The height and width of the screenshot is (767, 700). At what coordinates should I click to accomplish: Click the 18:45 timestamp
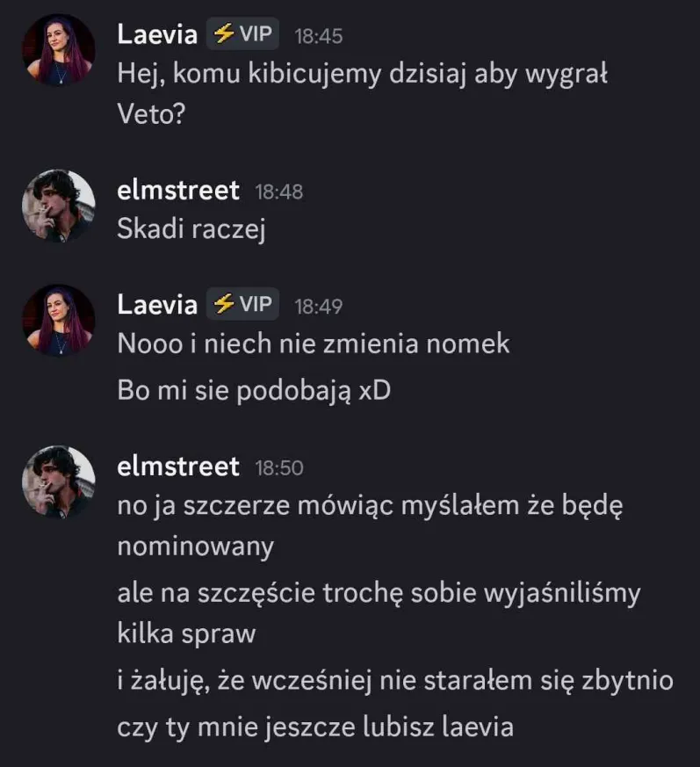318,37
